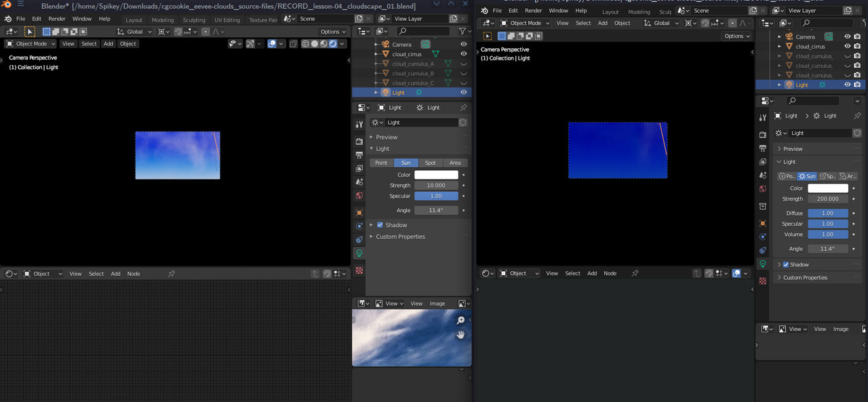This screenshot has height=402, width=868.
Task: Click hand pan tool in left image editor
Action: point(461,335)
